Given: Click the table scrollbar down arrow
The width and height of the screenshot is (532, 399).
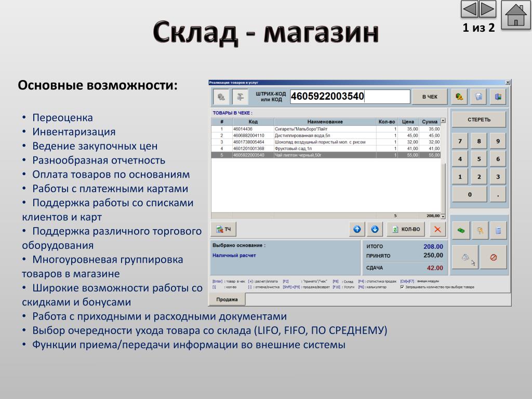Looking at the screenshot, I should coord(443,216).
